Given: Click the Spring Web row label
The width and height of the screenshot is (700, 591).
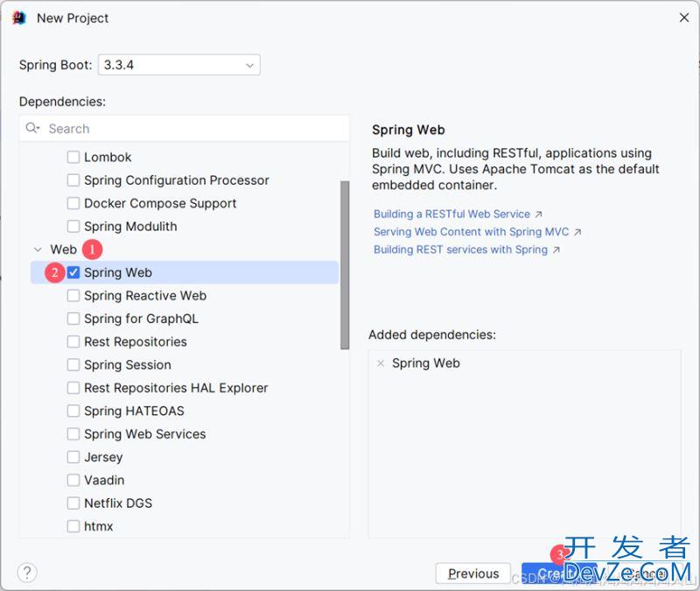Looking at the screenshot, I should point(118,272).
